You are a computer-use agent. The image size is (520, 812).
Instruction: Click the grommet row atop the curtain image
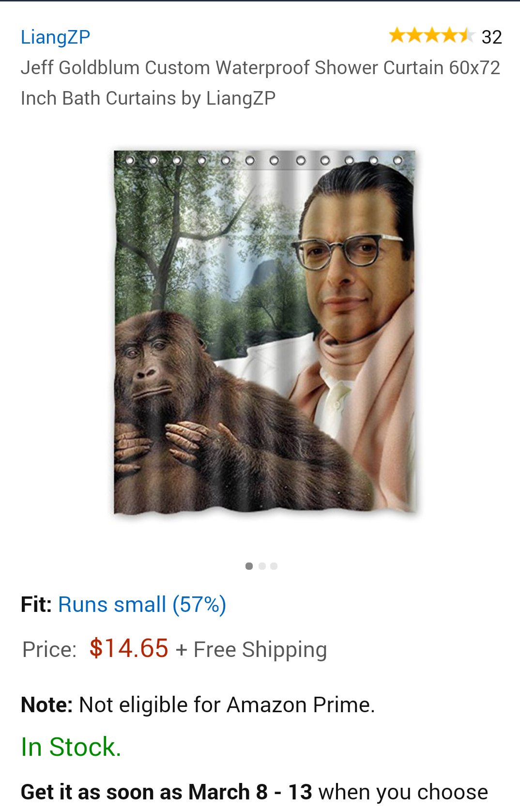264,160
